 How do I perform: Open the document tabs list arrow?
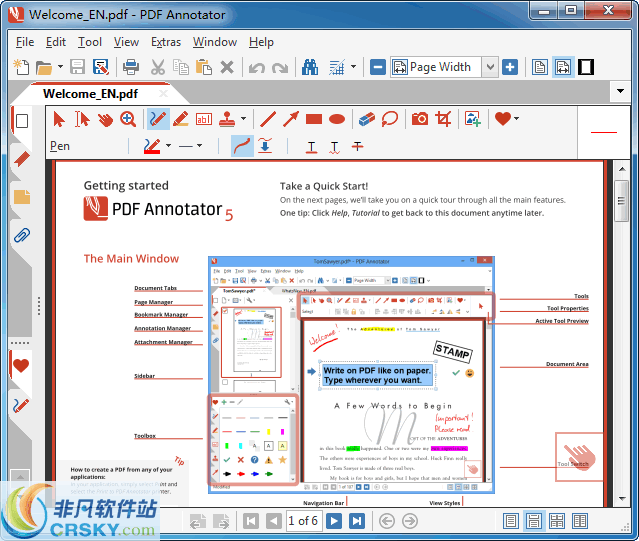click(620, 91)
